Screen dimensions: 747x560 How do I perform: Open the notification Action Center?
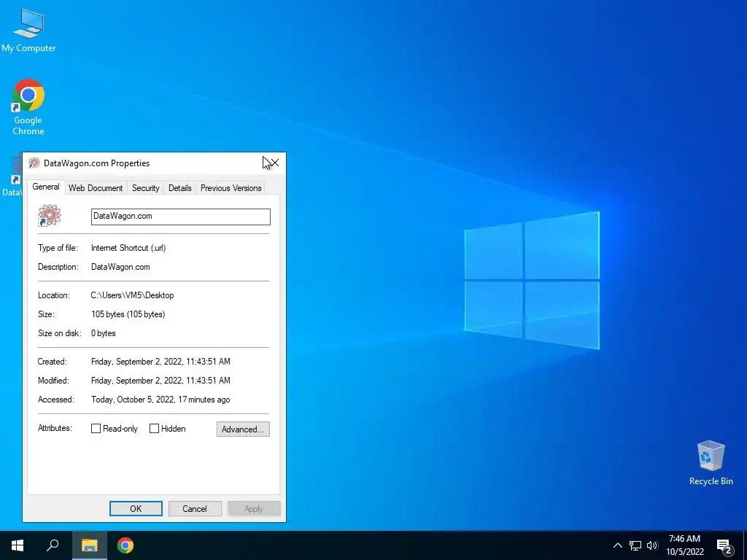[724, 545]
